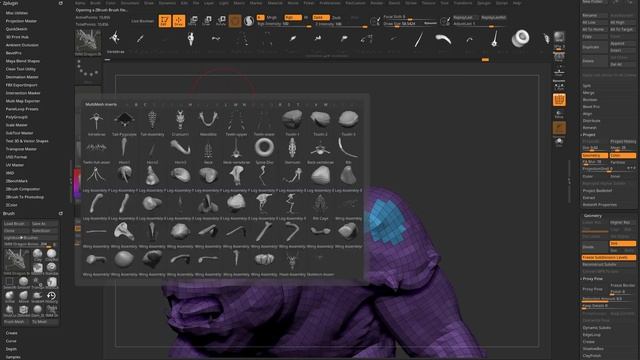
Task: Click the Duplicate subtool button
Action: [x=595, y=47]
